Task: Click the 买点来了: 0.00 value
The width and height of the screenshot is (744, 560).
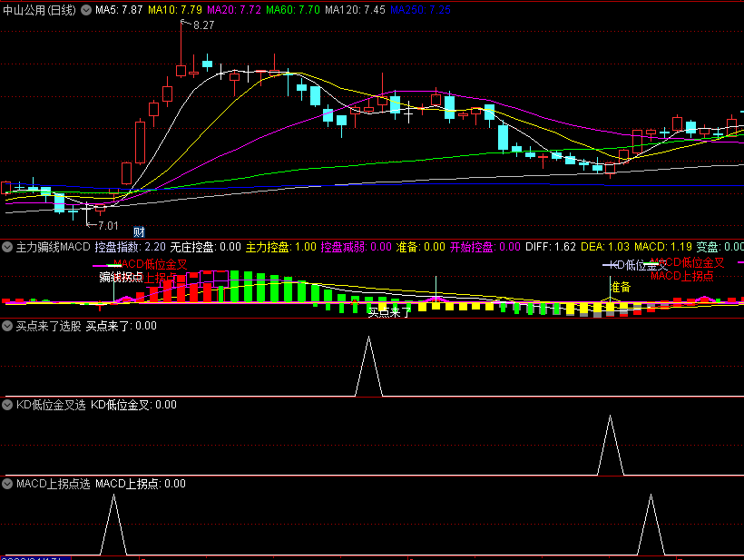Action: click(x=121, y=326)
